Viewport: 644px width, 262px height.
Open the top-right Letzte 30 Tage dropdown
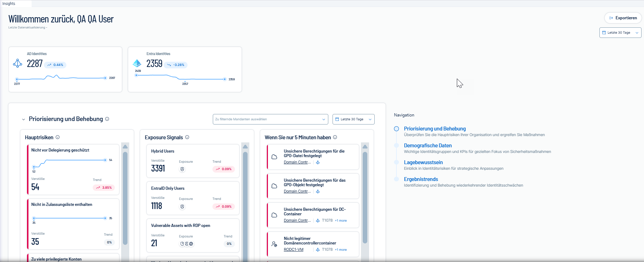coord(620,33)
